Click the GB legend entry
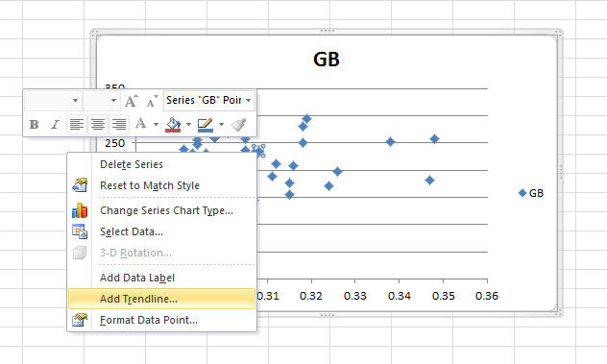The height and width of the screenshot is (364, 607). tap(531, 193)
